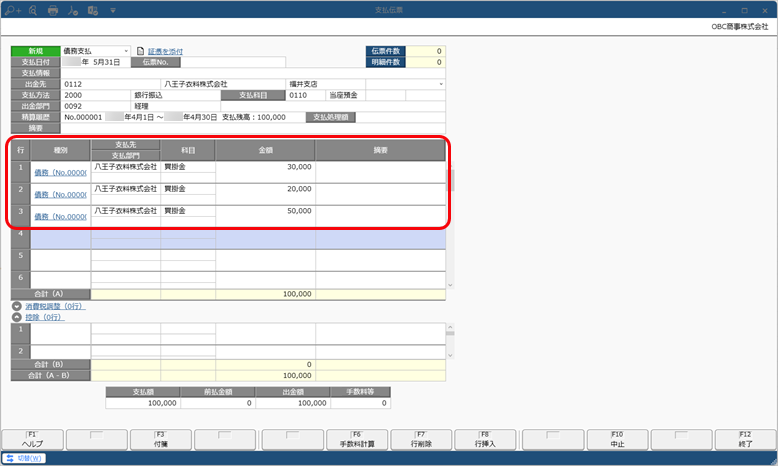778x466 pixels.
Task: Click the 摘要 header input field
Action: tap(253, 128)
